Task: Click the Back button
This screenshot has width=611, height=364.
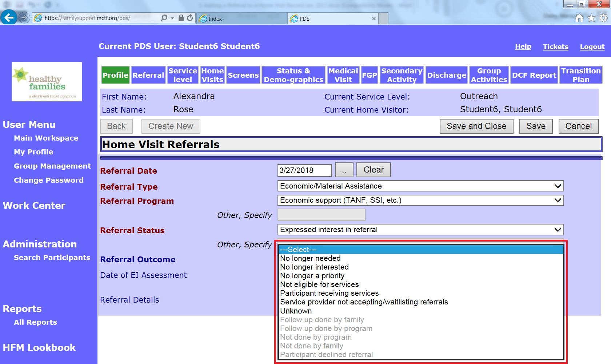Action: pyautogui.click(x=116, y=126)
